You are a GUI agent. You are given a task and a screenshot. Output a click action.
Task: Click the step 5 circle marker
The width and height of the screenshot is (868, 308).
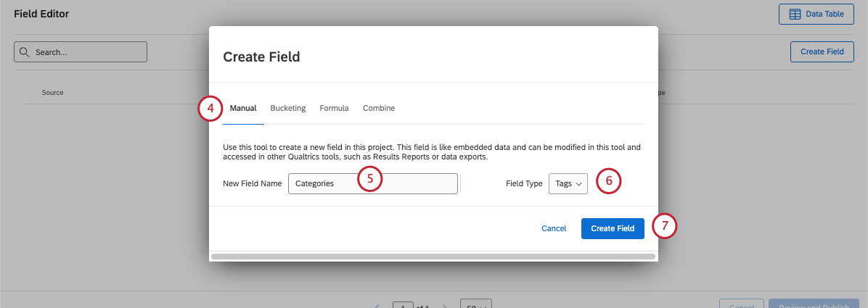(x=369, y=179)
